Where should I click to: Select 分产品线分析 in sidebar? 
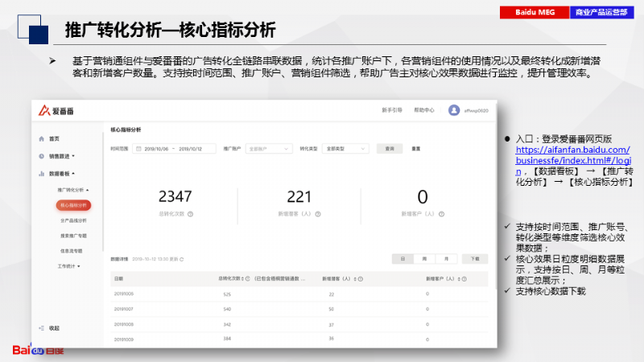pos(73,220)
